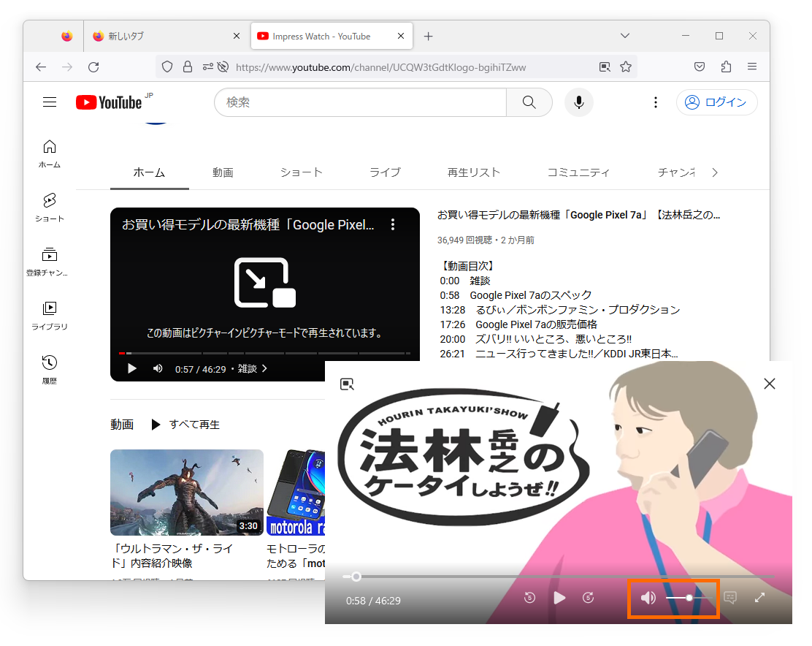Screen dimensions: 812x646
Task: Toggle the sidebar with the hamburger icon
Action: coord(50,102)
